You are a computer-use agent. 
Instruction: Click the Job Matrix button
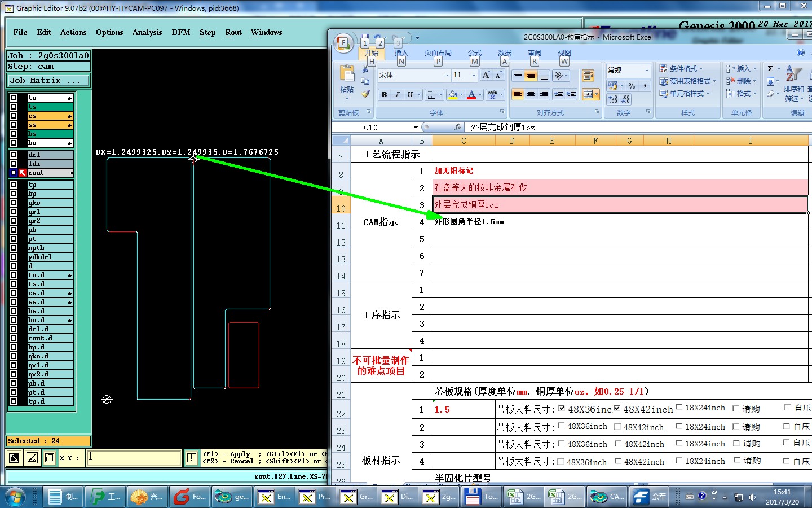tap(48, 81)
